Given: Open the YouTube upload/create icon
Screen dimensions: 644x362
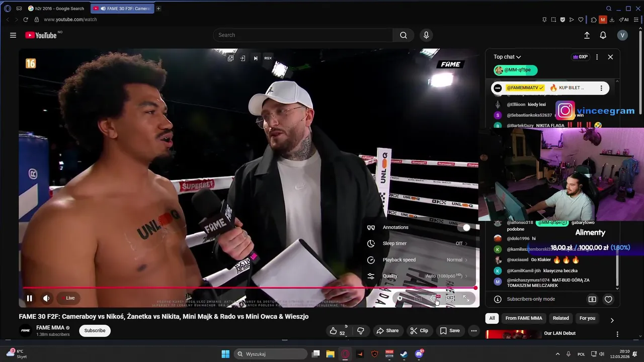Looking at the screenshot, I should coord(587,35).
